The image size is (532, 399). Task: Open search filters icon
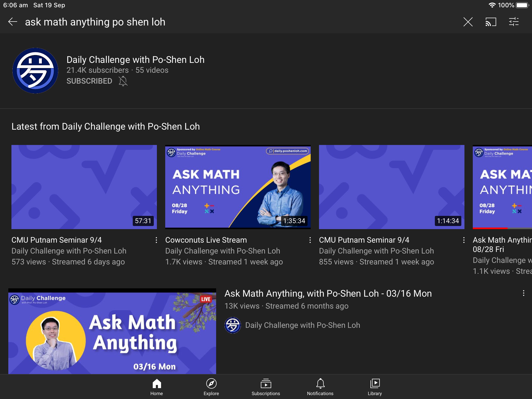[x=514, y=22]
